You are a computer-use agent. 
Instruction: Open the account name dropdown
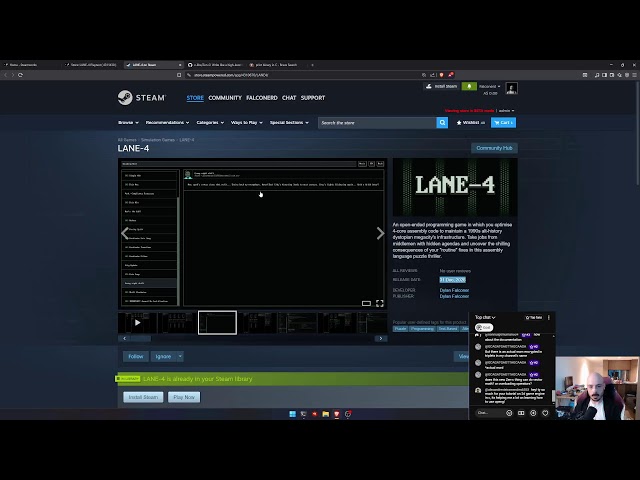[489, 87]
